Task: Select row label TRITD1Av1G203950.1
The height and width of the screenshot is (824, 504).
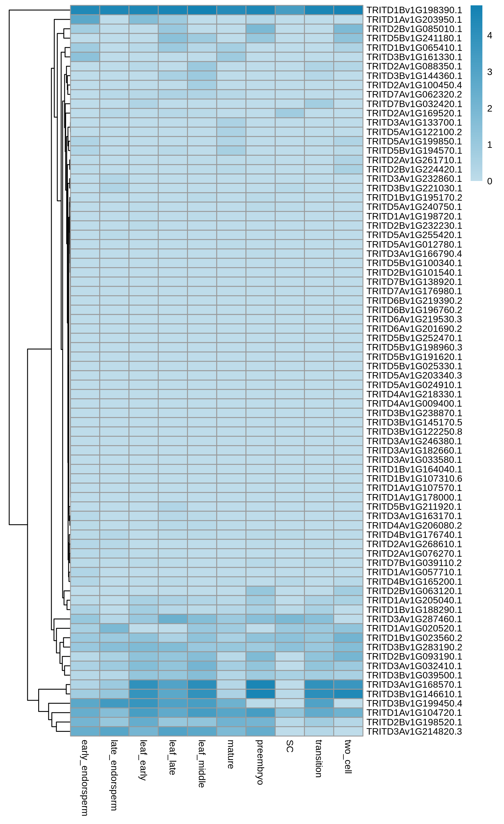Action: 414,20
